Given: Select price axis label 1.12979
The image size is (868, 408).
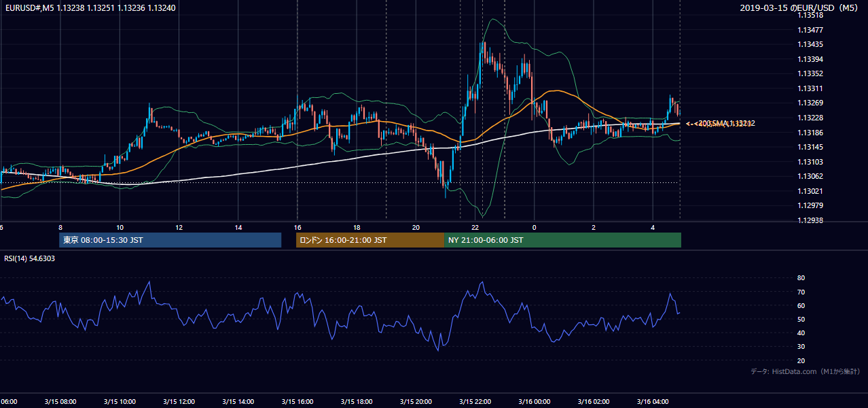Looking at the screenshot, I should coord(811,205).
